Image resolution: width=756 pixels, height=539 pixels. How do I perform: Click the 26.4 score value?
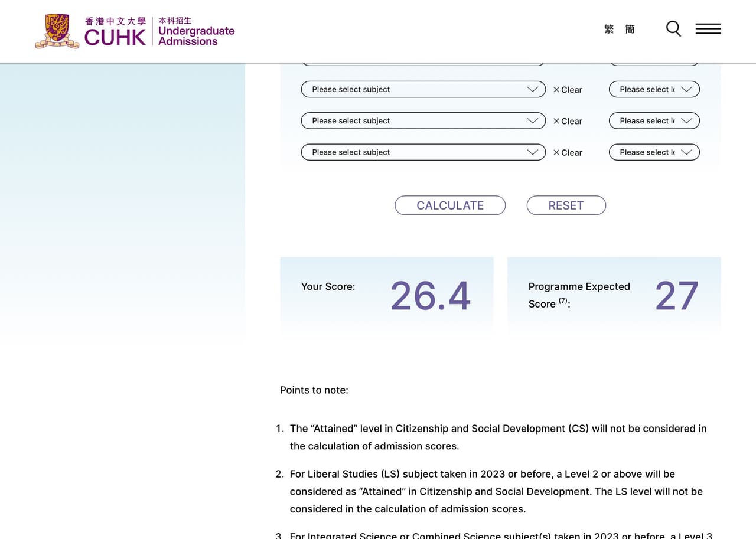click(430, 296)
